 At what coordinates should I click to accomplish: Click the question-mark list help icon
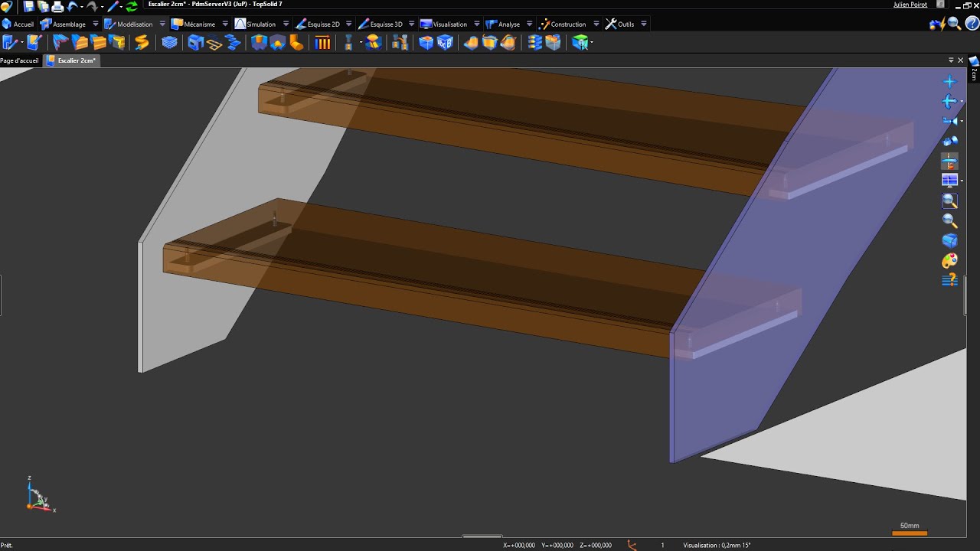[x=949, y=280]
